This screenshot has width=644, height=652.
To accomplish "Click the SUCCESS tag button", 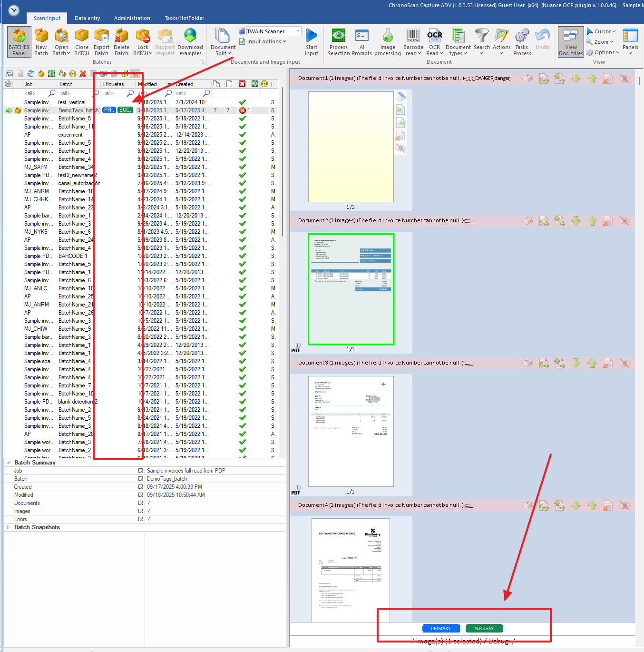I will click(x=484, y=628).
